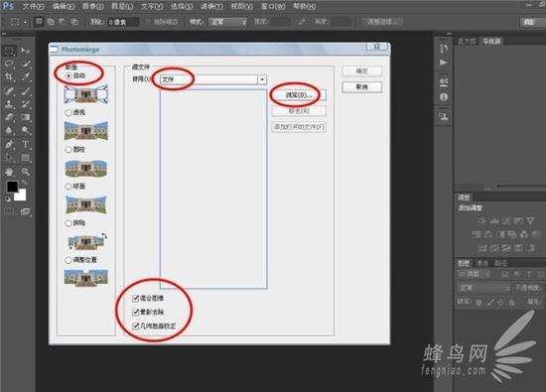Select the Hand tool
The width and height of the screenshot is (546, 392).
click(x=9, y=172)
